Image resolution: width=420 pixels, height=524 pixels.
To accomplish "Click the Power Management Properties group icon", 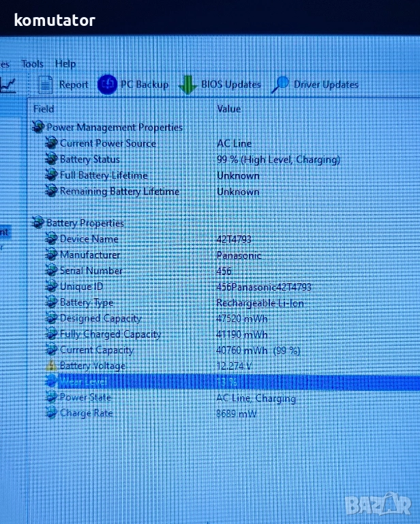I will [38, 128].
